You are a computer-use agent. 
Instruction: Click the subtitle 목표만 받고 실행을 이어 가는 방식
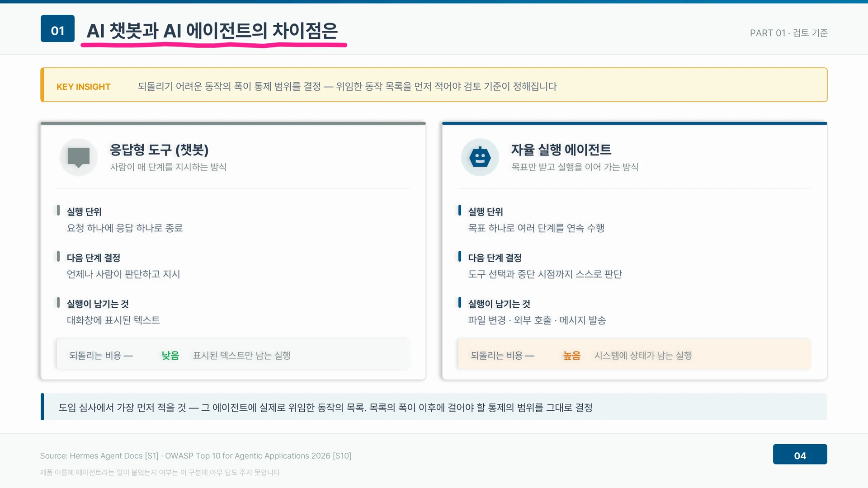(x=575, y=167)
